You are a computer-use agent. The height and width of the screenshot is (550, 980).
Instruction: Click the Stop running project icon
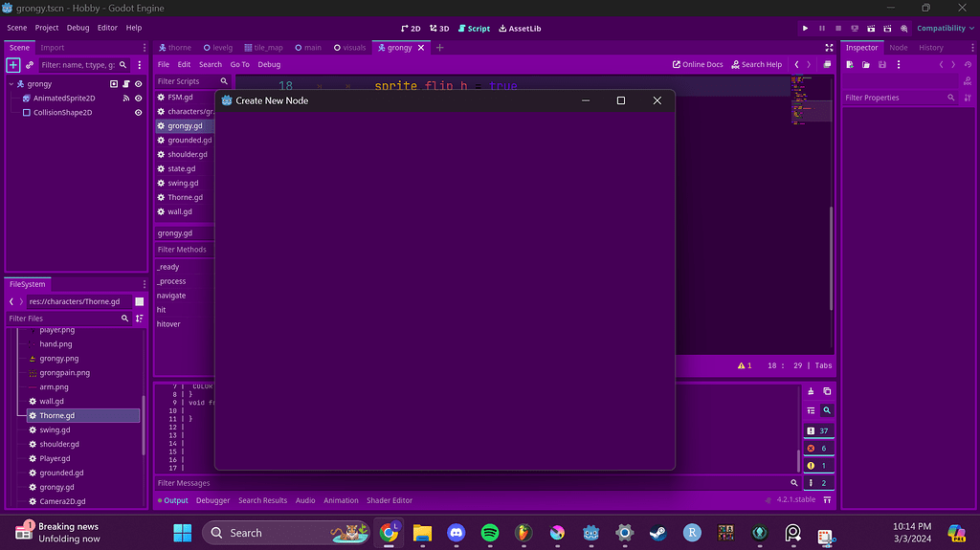click(838, 28)
